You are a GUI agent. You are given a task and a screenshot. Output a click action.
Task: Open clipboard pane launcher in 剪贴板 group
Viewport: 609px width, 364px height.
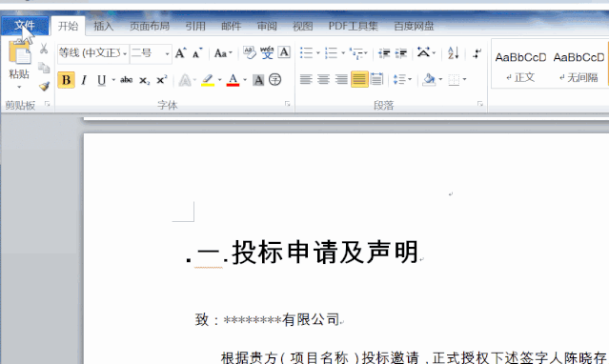pos(47,104)
